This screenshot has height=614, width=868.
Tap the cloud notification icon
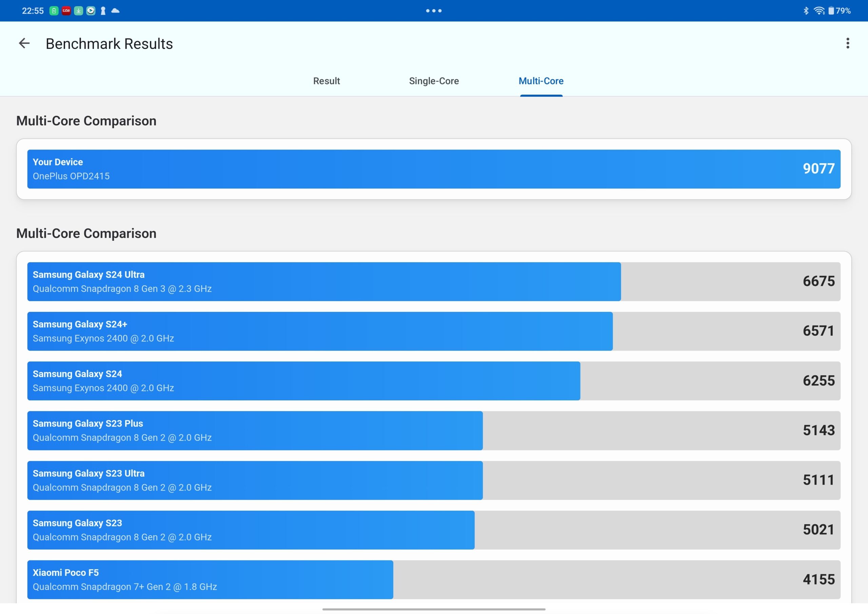(116, 11)
